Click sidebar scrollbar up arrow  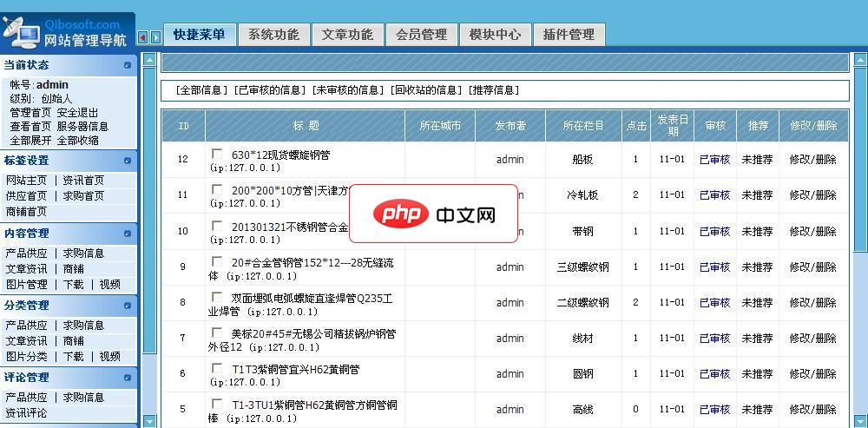149,59
